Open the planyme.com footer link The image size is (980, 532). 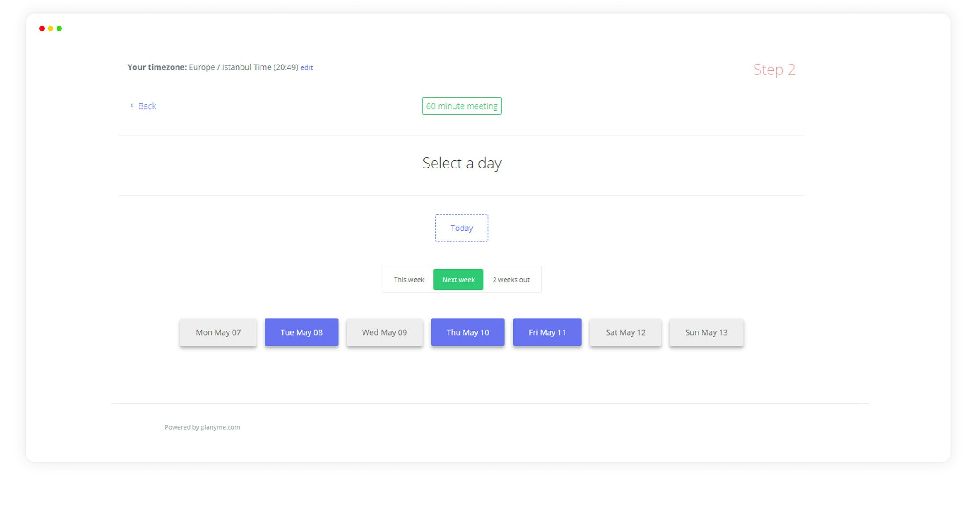coord(220,427)
